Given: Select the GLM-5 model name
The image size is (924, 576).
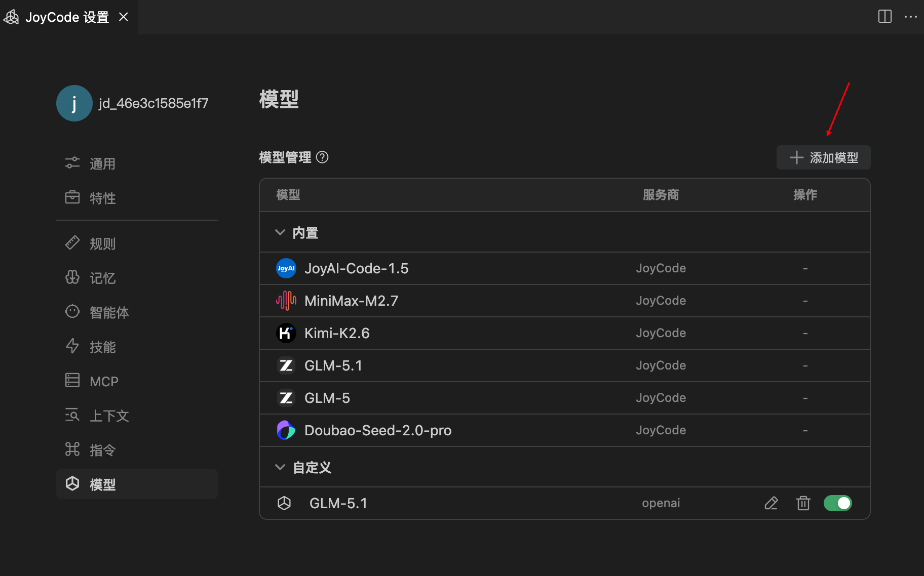Looking at the screenshot, I should 327,398.
